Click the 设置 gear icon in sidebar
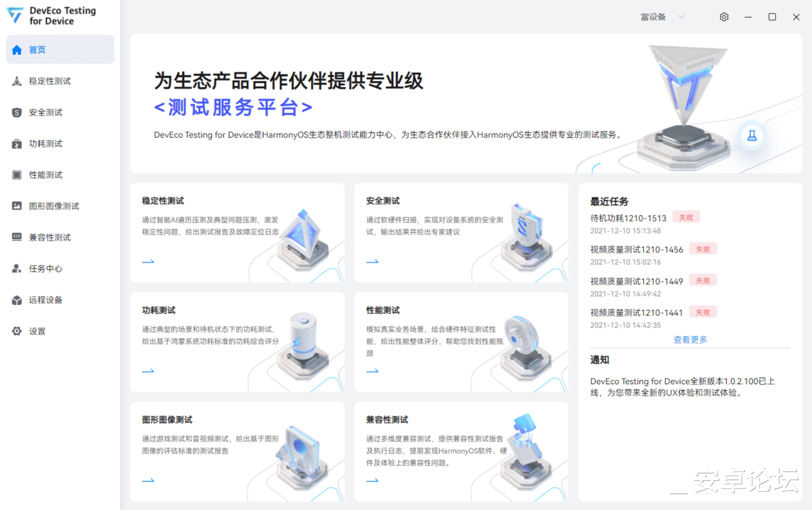The width and height of the screenshot is (812, 510). point(17,331)
